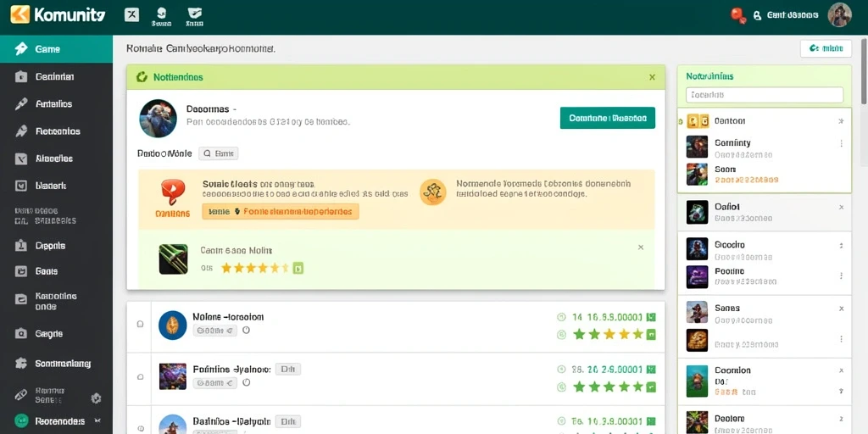Screen dimensions: 868x434
Task: Click the search field in right panel
Action: 764,95
